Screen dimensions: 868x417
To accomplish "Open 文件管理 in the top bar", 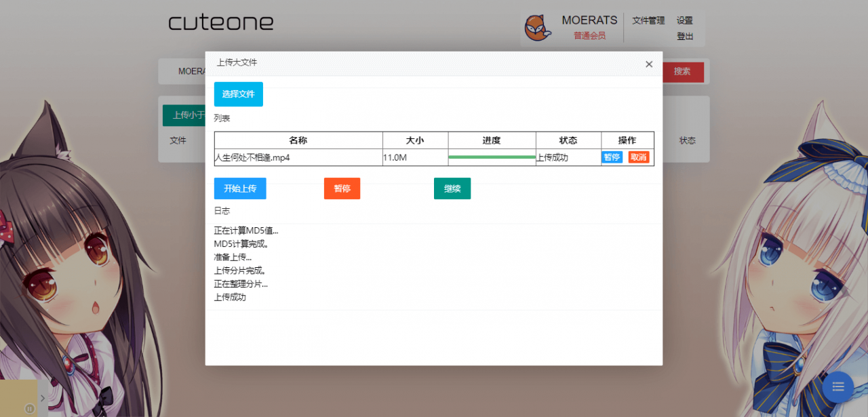I will coord(648,20).
